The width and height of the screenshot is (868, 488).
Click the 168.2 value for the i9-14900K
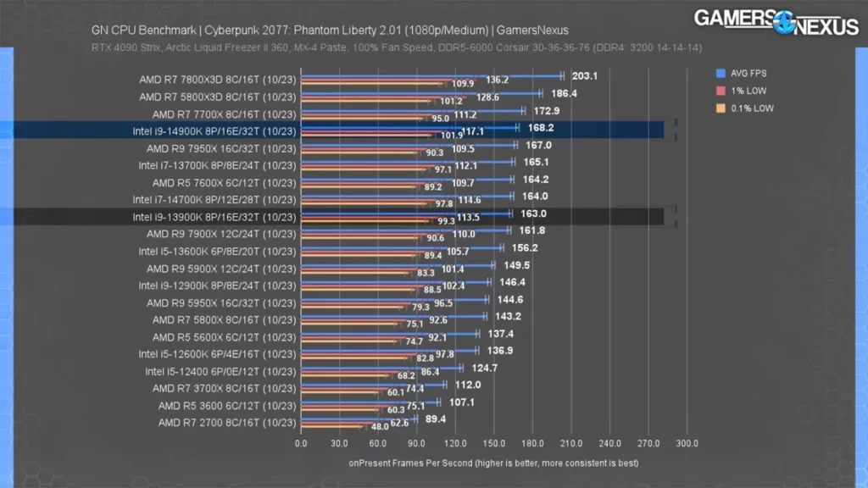[540, 128]
